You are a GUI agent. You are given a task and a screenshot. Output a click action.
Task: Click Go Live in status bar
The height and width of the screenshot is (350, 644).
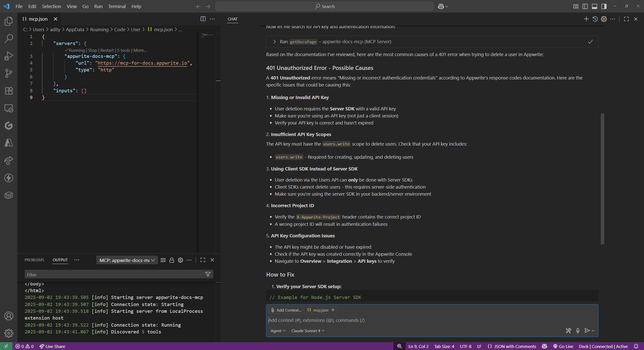(x=563, y=346)
